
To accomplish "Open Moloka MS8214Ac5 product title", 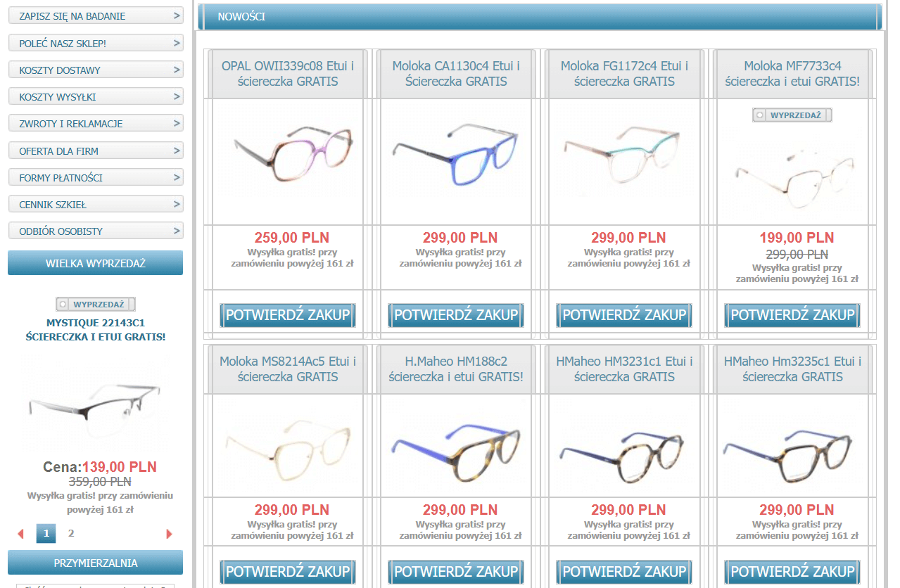I will point(288,369).
